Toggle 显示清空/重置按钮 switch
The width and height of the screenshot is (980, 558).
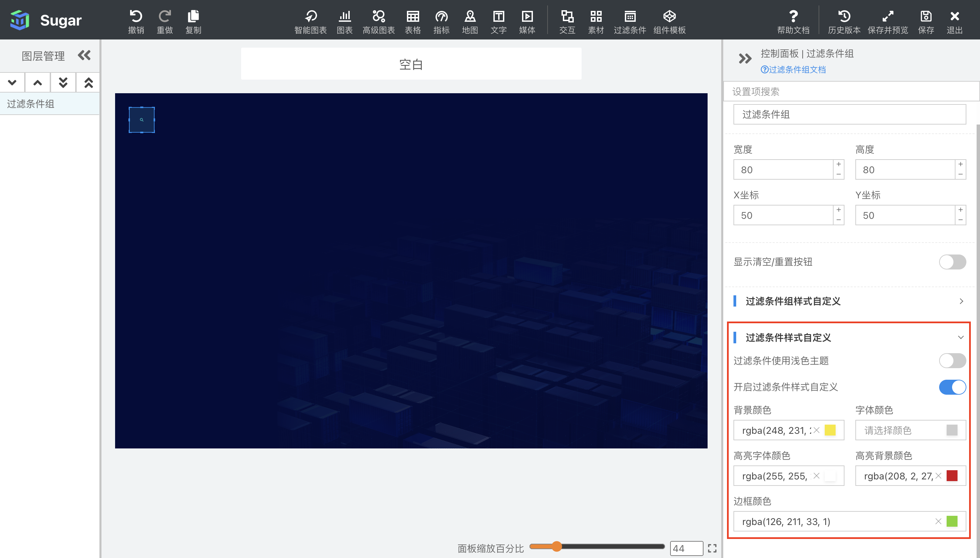(x=952, y=262)
